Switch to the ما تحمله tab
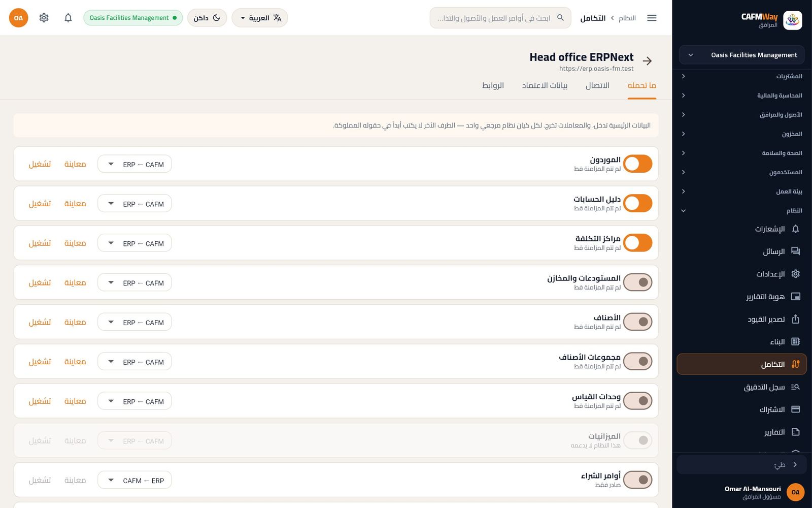The image size is (812, 508). point(642,85)
